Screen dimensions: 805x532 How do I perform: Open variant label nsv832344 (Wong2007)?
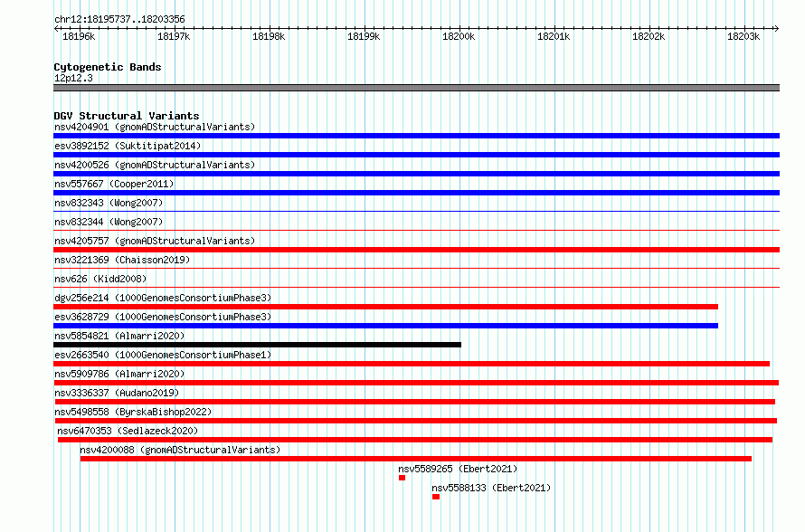(109, 222)
